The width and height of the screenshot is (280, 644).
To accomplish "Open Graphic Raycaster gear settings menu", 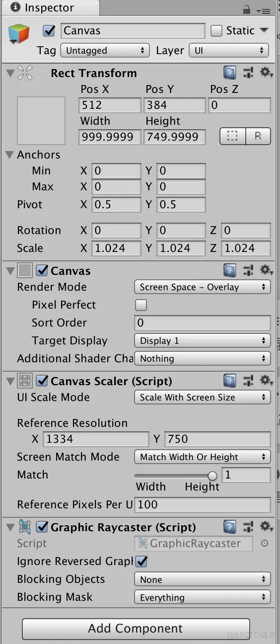I will point(267,527).
